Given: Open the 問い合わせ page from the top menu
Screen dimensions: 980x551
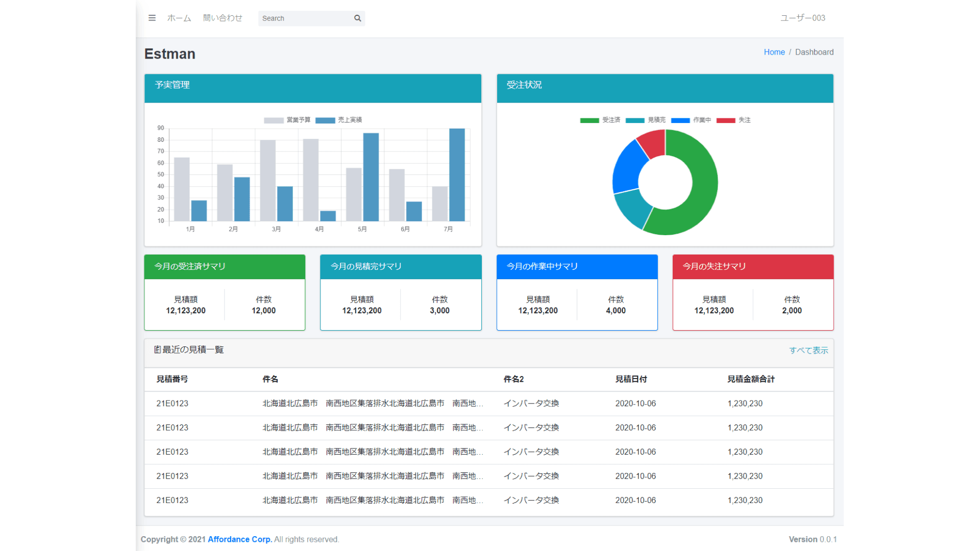Looking at the screenshot, I should click(x=223, y=18).
